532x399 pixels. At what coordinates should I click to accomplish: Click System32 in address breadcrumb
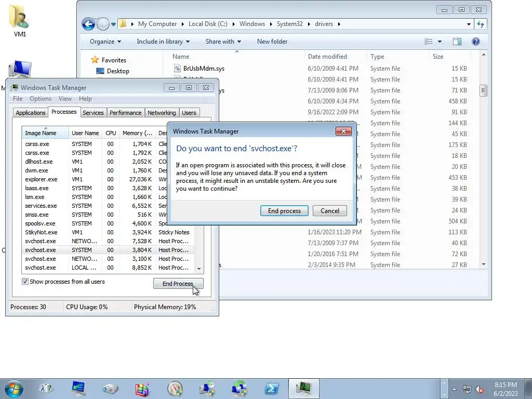290,24
